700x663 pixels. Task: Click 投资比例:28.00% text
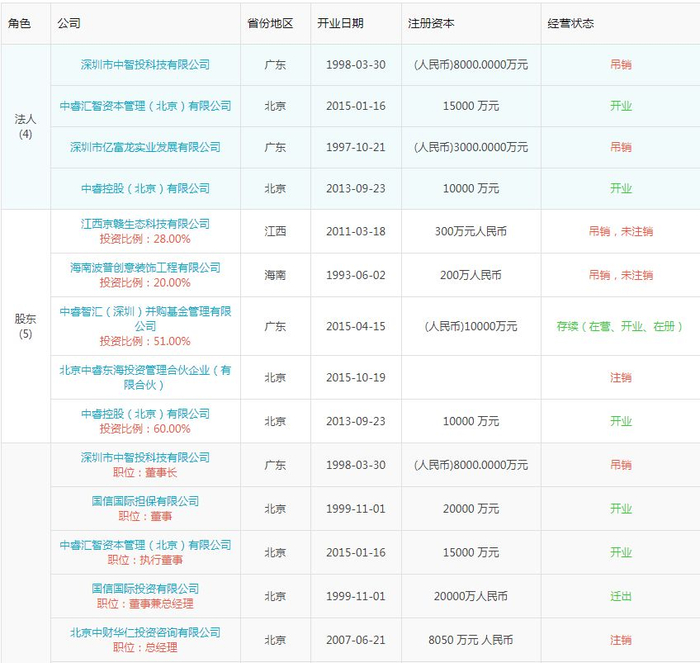[x=145, y=239]
